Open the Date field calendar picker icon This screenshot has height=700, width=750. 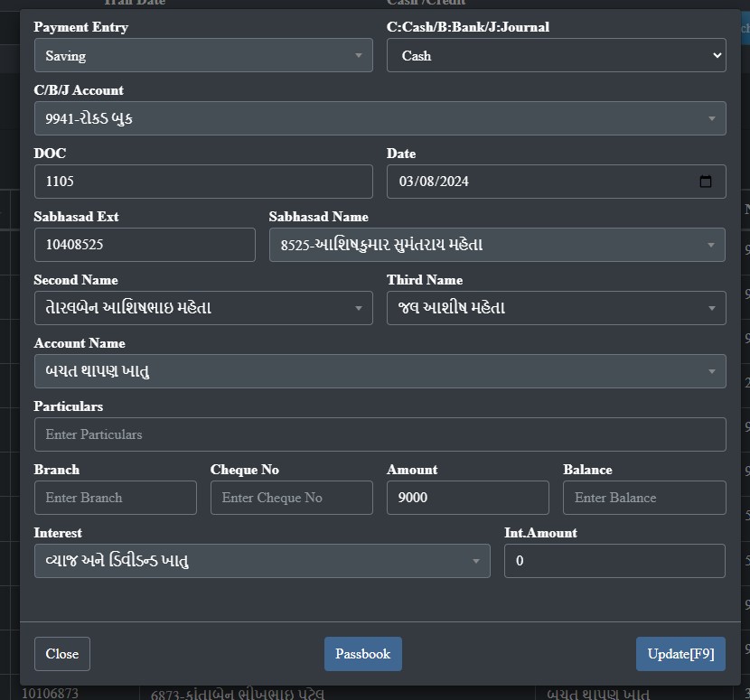[706, 182]
